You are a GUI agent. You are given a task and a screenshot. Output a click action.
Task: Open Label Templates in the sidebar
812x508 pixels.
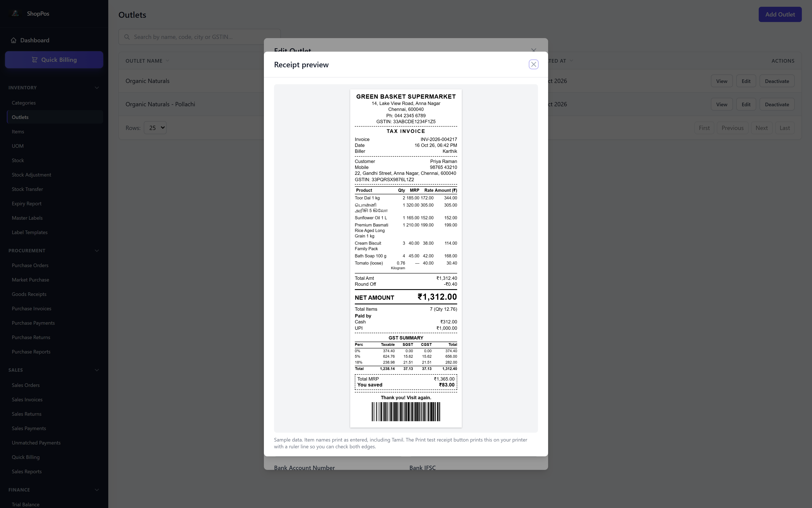point(55,232)
